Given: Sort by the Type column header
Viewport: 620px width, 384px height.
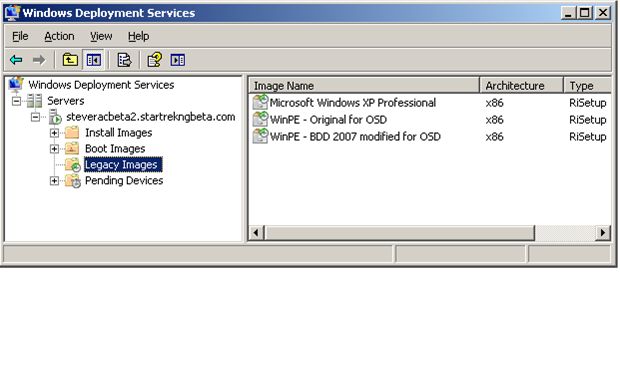Looking at the screenshot, I should [x=588, y=85].
